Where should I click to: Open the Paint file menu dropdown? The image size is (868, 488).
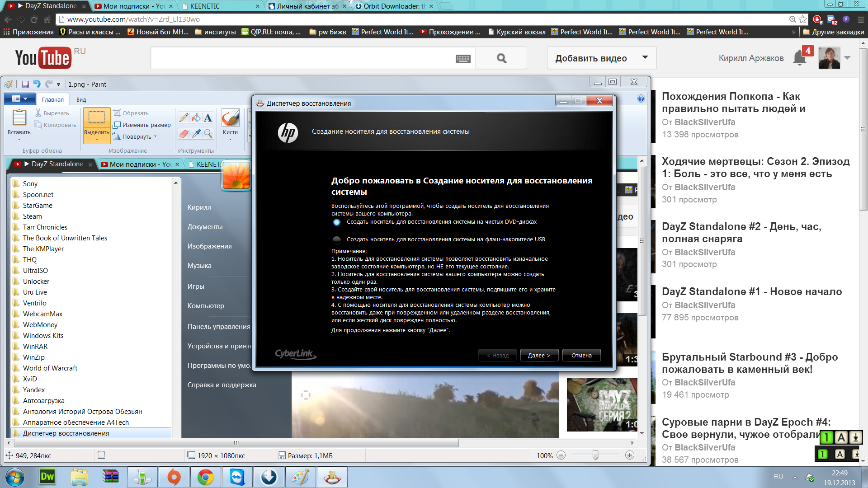pos(19,99)
